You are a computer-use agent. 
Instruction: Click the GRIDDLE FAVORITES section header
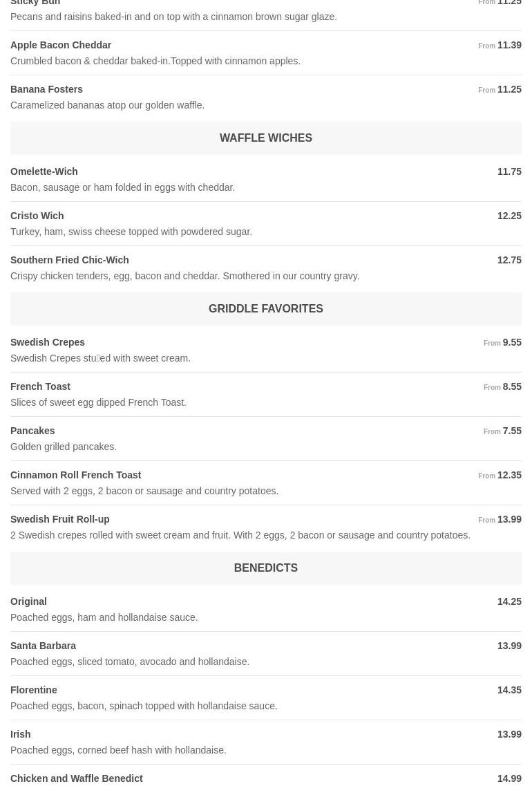pos(265,309)
